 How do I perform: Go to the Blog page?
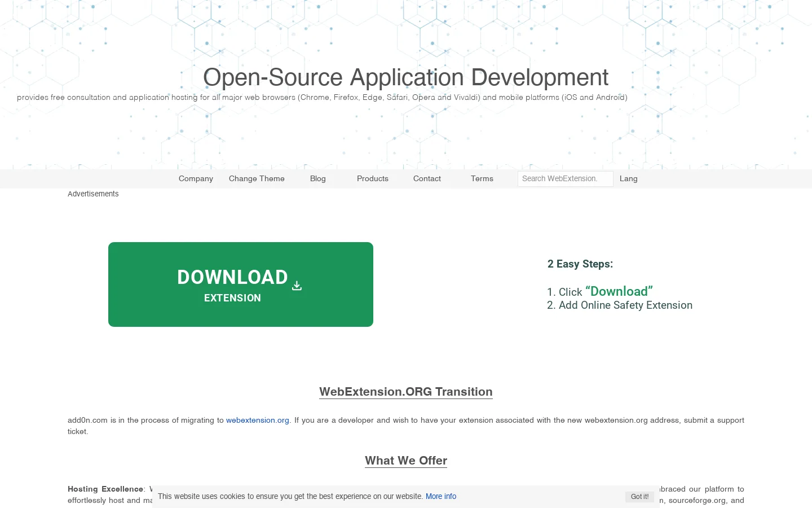tap(318, 178)
